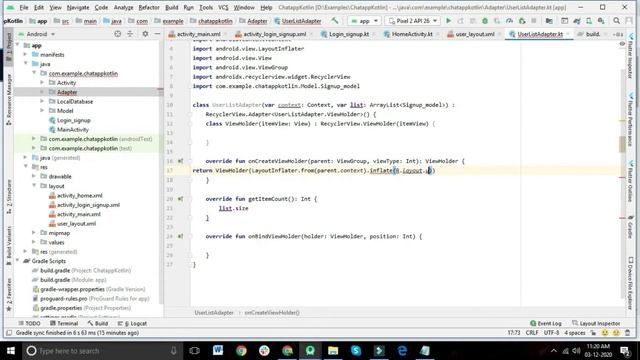This screenshot has height=360, width=640.
Task: Run the app with the green play button
Action: point(449,20)
